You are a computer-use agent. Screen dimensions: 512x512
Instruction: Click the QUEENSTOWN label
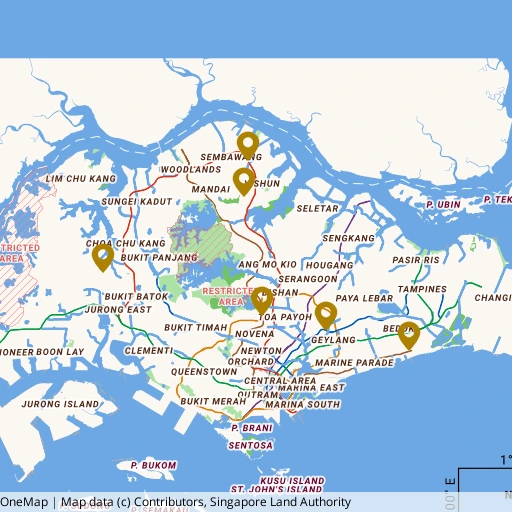(204, 372)
